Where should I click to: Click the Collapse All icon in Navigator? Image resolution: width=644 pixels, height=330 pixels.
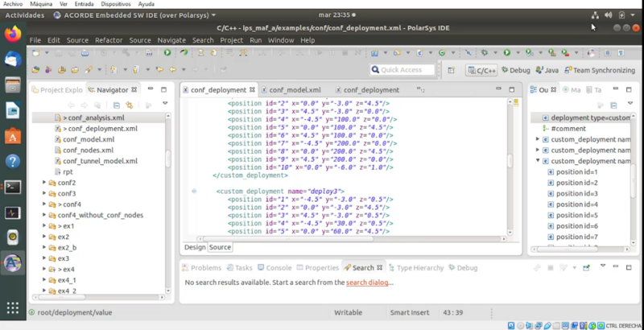[116, 105]
